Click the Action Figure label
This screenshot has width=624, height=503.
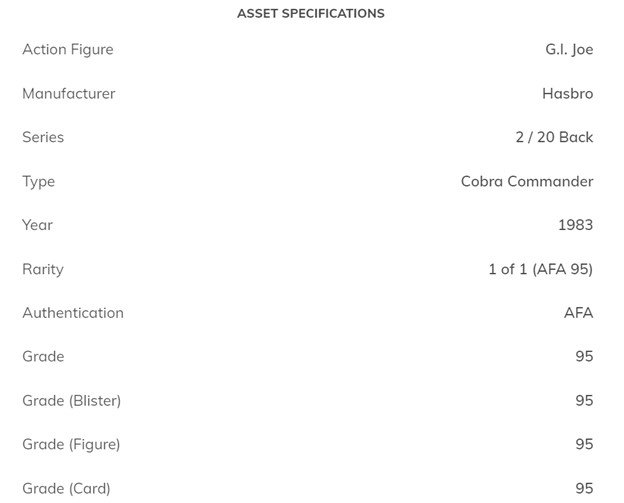click(68, 50)
